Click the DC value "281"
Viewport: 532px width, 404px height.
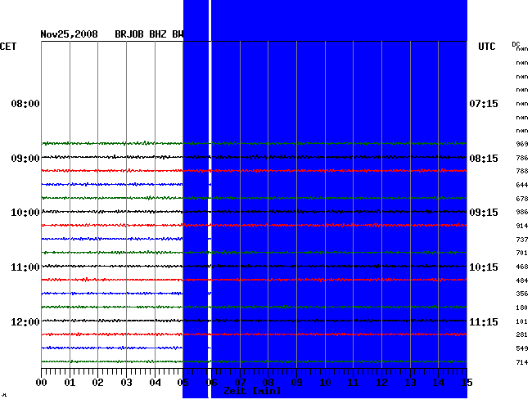coord(522,334)
